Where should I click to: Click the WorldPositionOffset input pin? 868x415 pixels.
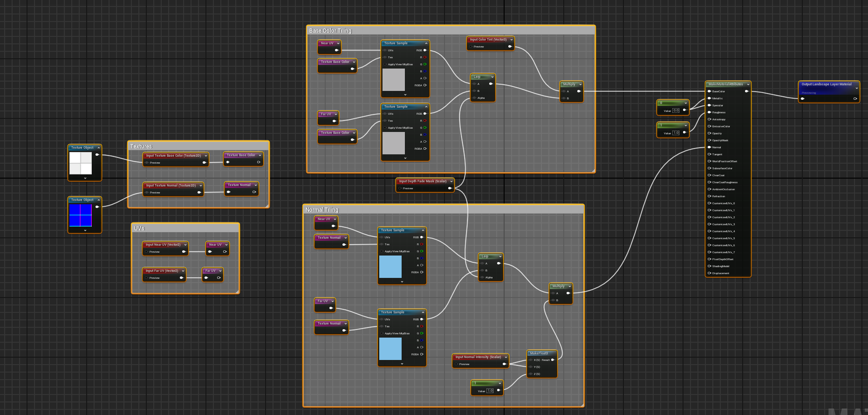click(x=709, y=161)
